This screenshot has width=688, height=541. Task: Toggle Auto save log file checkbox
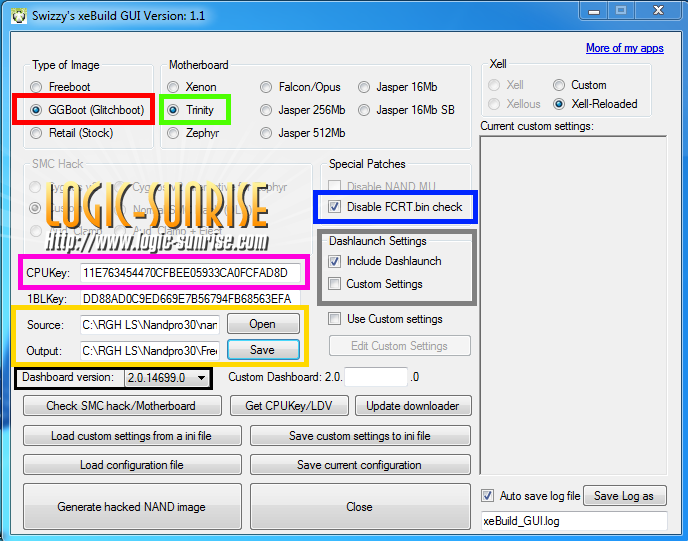487,496
